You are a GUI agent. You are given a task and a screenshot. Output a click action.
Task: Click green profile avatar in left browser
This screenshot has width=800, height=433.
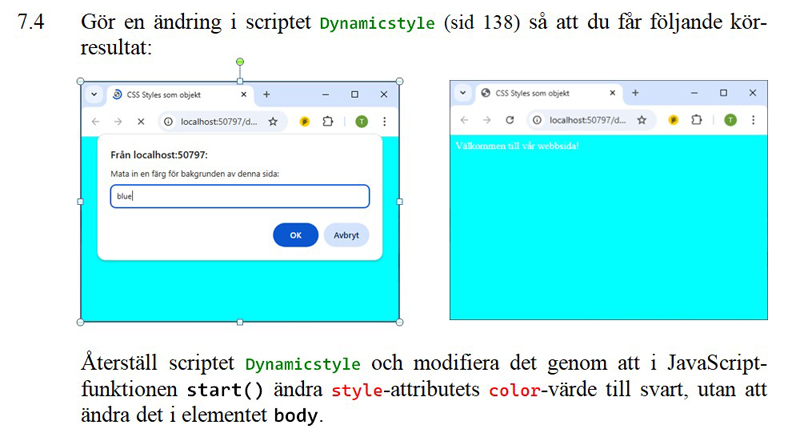click(x=361, y=121)
